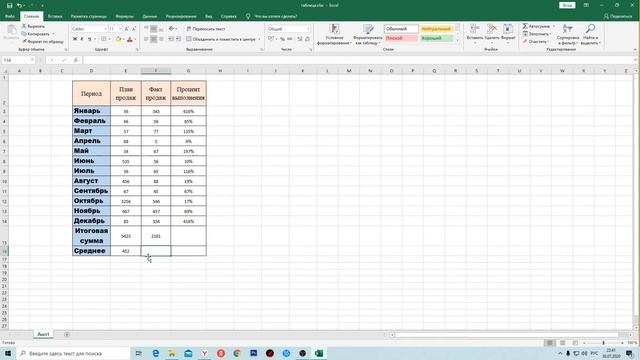Open the Windows Start menu
The height and width of the screenshot is (360, 640).
coord(8,353)
